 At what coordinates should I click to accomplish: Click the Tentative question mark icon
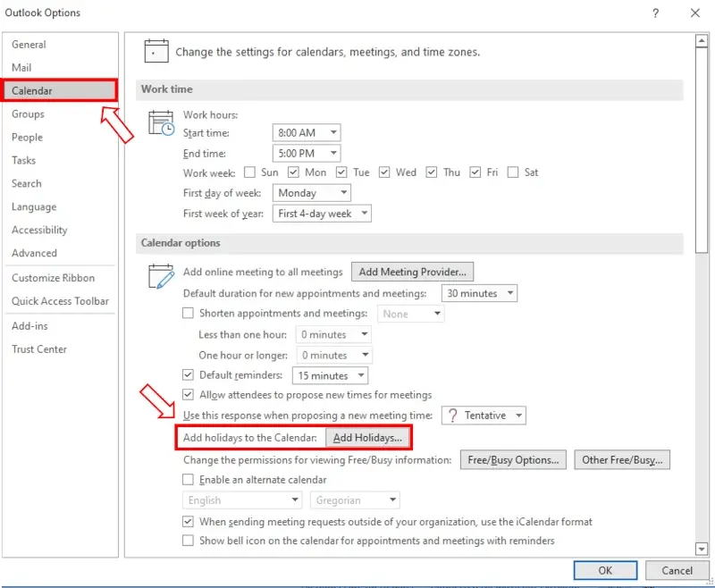454,415
